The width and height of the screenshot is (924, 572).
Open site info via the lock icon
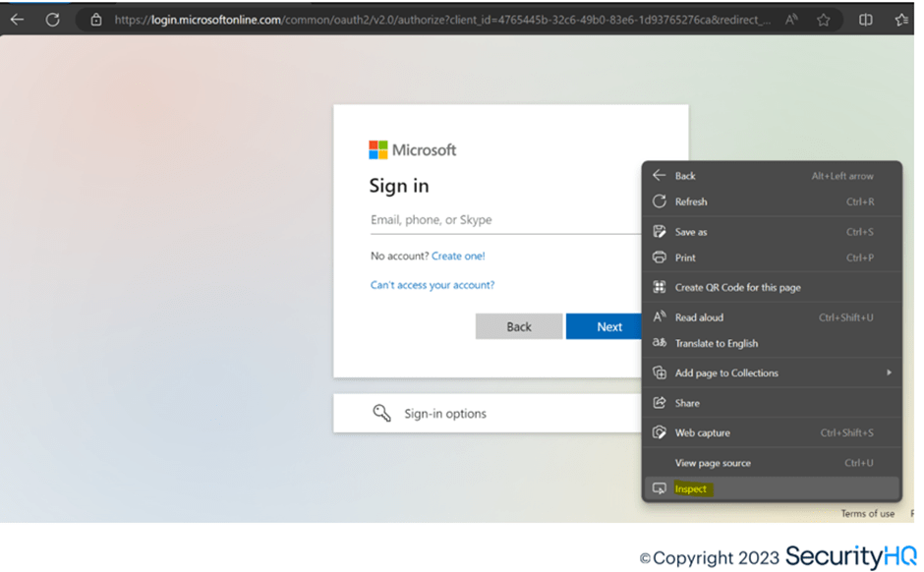(96, 20)
